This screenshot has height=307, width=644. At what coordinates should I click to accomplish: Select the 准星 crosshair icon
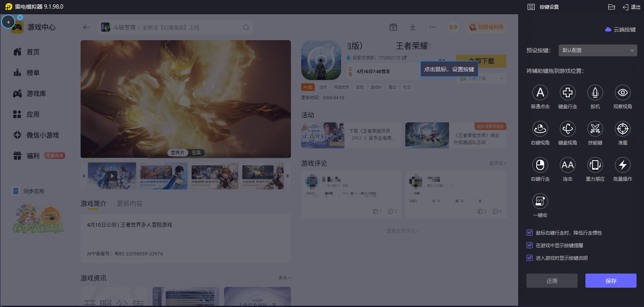tap(623, 129)
